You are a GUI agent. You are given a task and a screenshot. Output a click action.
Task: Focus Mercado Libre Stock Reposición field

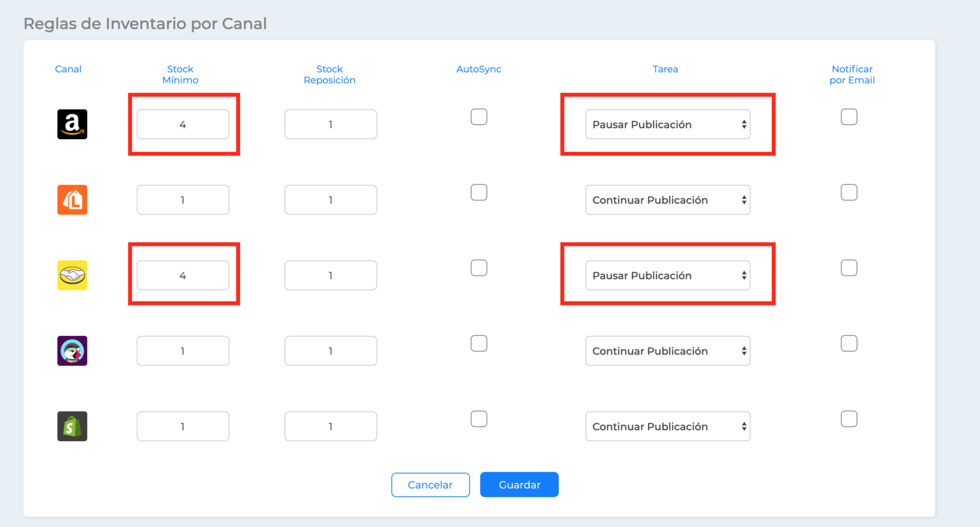pyautogui.click(x=331, y=275)
